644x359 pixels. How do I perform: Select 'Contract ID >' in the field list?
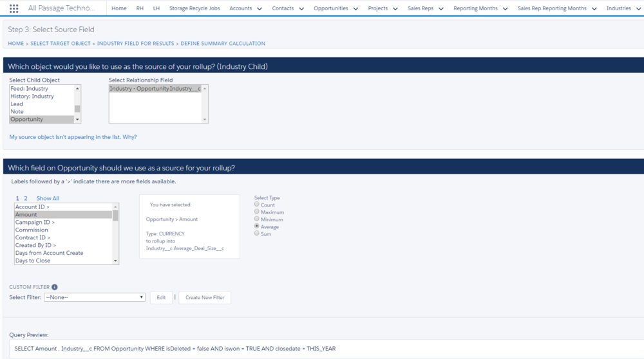click(63, 237)
